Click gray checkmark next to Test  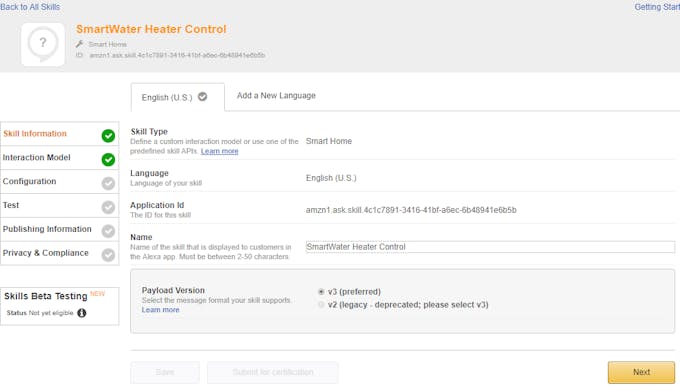[x=108, y=207]
